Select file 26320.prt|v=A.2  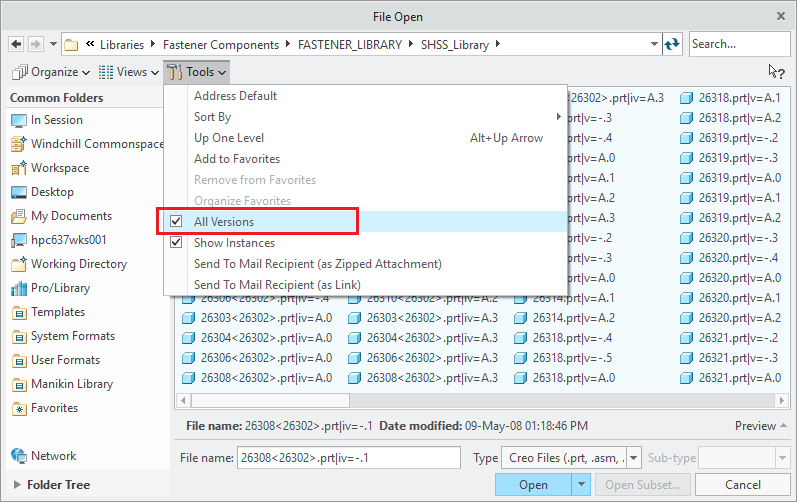point(730,318)
